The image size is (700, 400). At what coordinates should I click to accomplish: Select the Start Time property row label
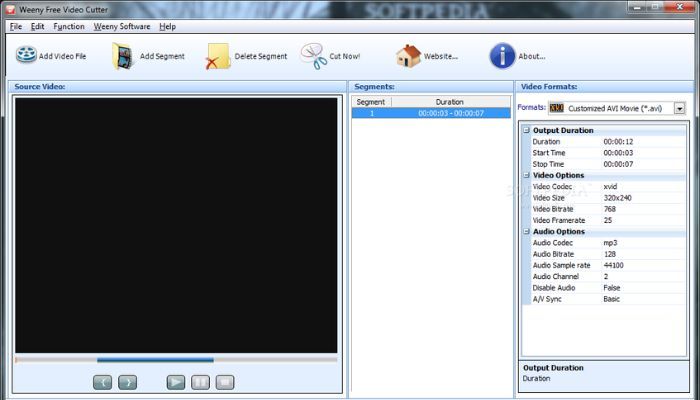[x=549, y=153]
